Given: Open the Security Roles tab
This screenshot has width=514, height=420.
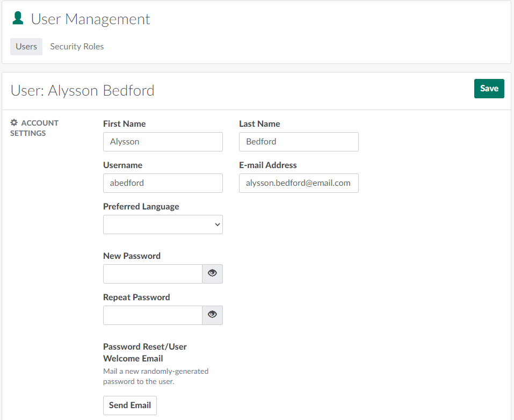Looking at the screenshot, I should pyautogui.click(x=77, y=47).
